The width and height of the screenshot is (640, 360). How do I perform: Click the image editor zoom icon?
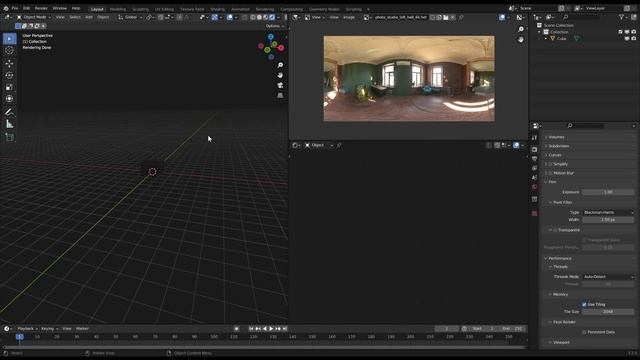520,29
